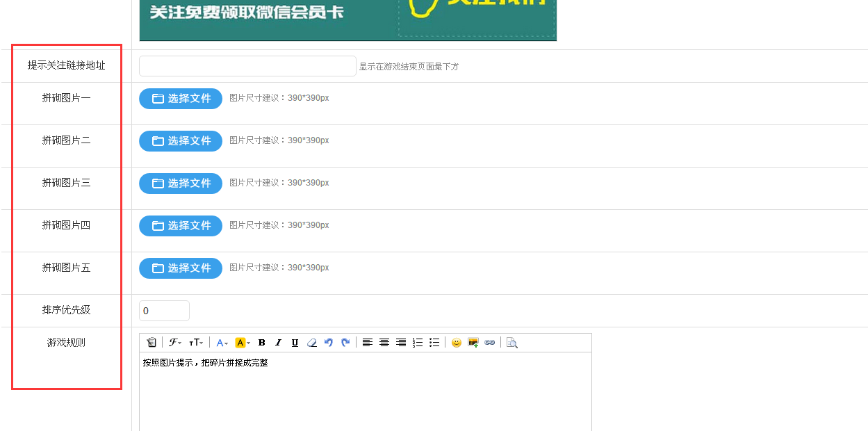Toggle underline formatting in the editor toolbar

(x=295, y=343)
